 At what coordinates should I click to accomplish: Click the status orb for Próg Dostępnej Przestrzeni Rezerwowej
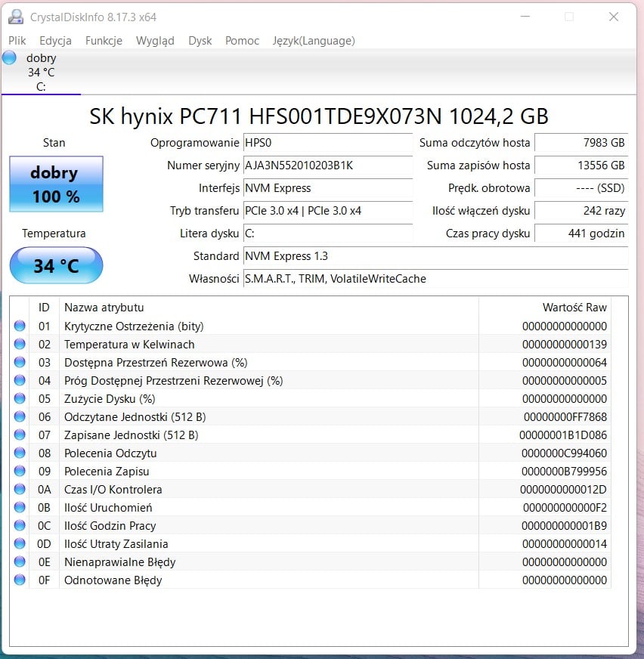coord(20,380)
